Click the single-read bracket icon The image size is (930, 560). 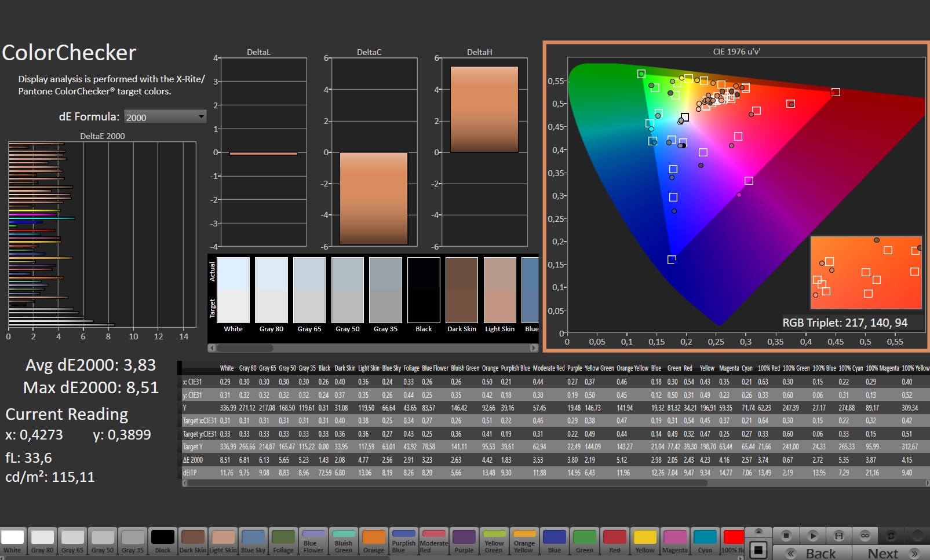pos(838,535)
